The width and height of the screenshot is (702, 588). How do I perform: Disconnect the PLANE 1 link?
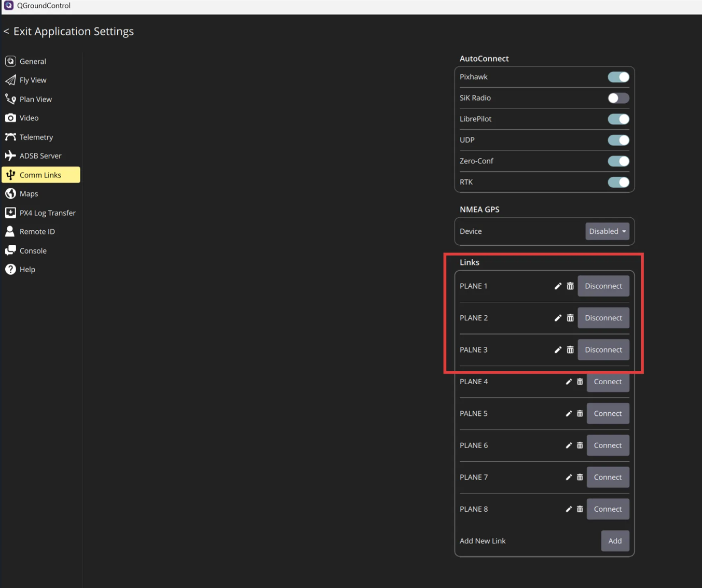point(603,286)
